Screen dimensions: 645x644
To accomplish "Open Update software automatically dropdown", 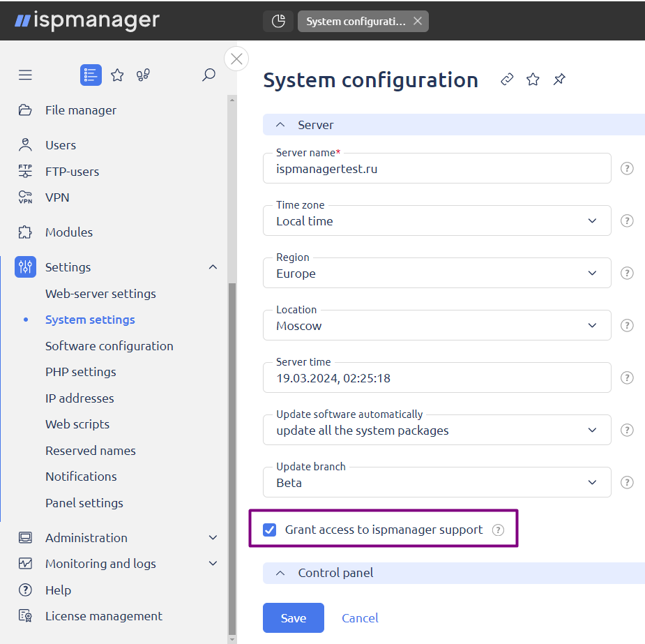I will 437,430.
